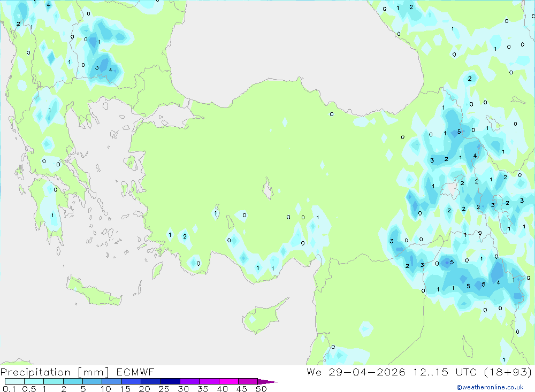Click the 10–15 mm legend swatch
This screenshot has height=392, width=535.
click(x=112, y=381)
